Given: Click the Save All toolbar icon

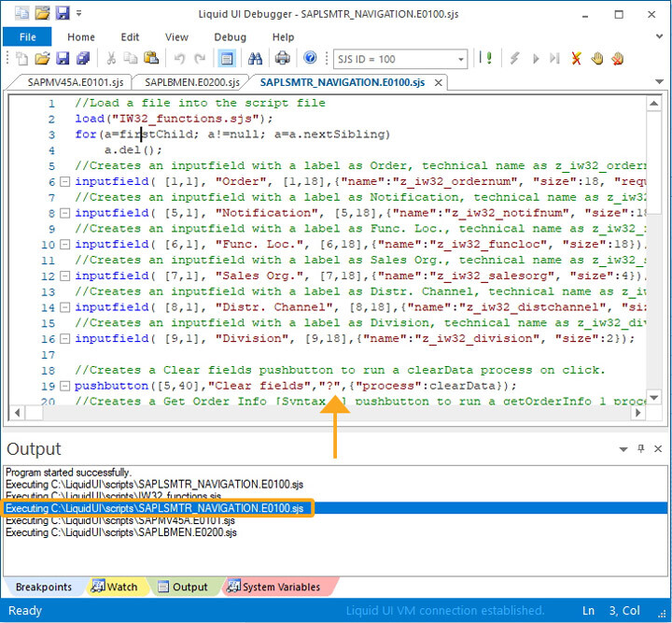Looking at the screenshot, I should [83, 58].
